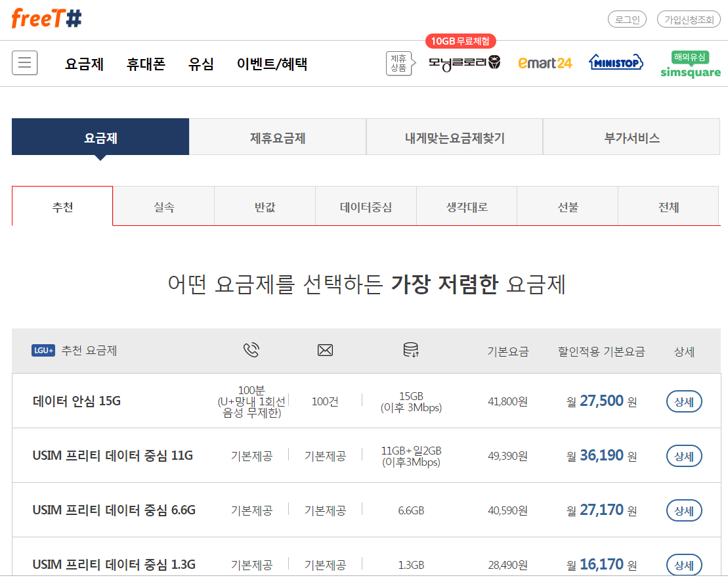728x580 pixels.
Task: Open the 모닝글로리 partner logo
Action: click(x=464, y=62)
